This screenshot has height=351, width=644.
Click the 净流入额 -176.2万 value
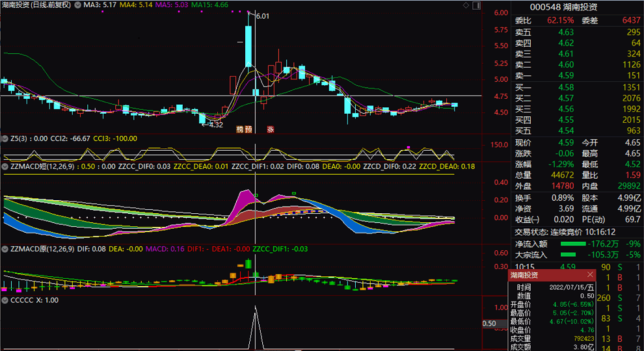click(603, 244)
